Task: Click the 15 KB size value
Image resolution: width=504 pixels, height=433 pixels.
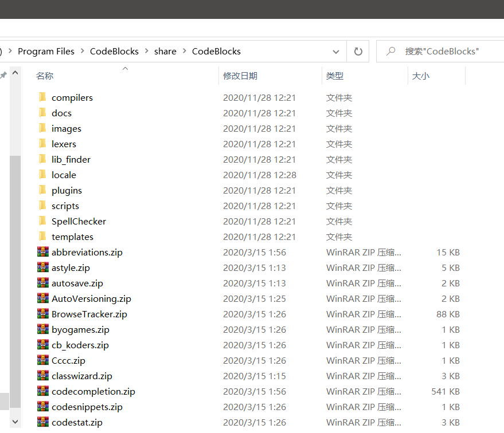Action: [x=448, y=252]
